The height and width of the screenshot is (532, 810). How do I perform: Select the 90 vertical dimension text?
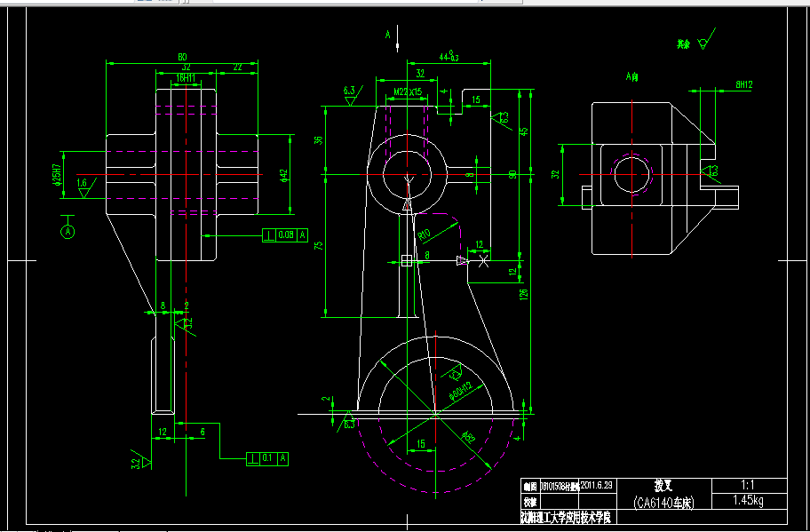512,175
